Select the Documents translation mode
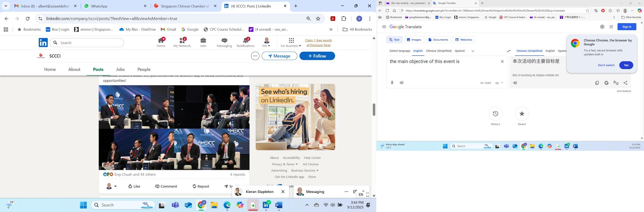The height and width of the screenshot is (212, 644). pos(438,39)
